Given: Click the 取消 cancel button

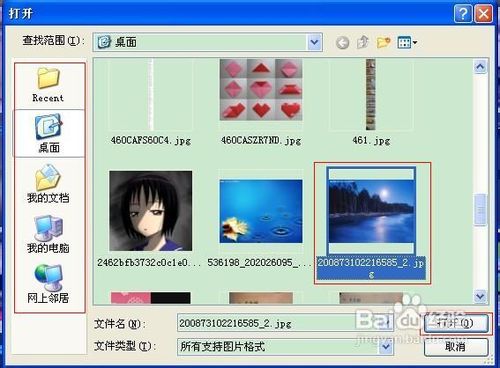Looking at the screenshot, I should coord(455,347).
